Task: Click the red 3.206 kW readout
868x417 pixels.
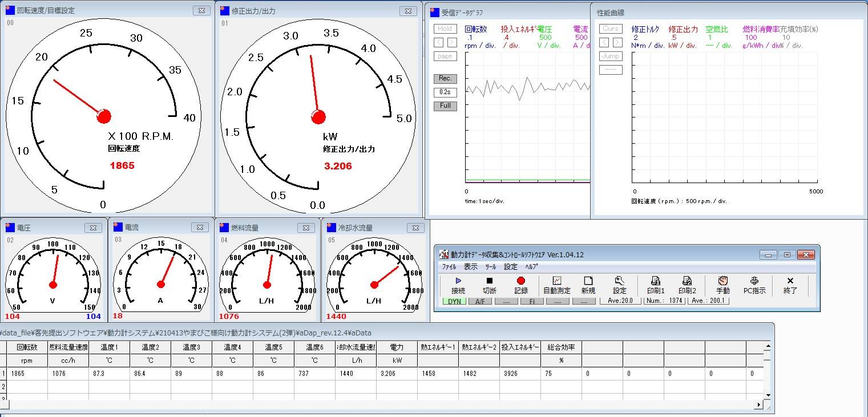Action: click(x=338, y=166)
